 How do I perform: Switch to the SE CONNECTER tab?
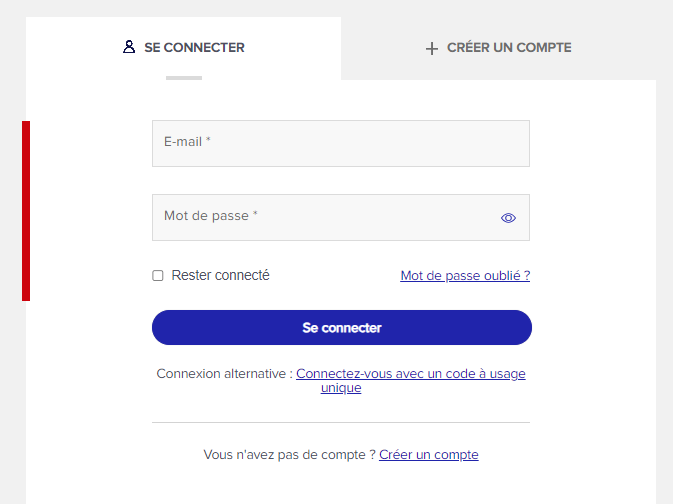(183, 48)
